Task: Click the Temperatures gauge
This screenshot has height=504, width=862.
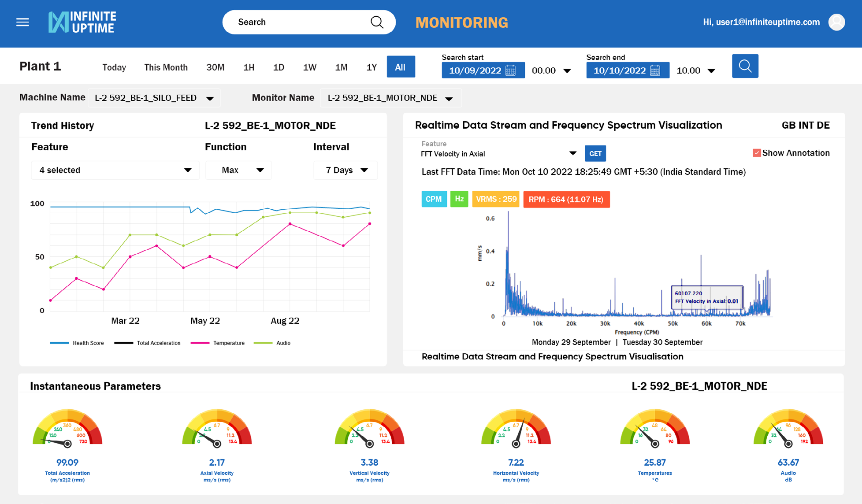Action: [655, 428]
